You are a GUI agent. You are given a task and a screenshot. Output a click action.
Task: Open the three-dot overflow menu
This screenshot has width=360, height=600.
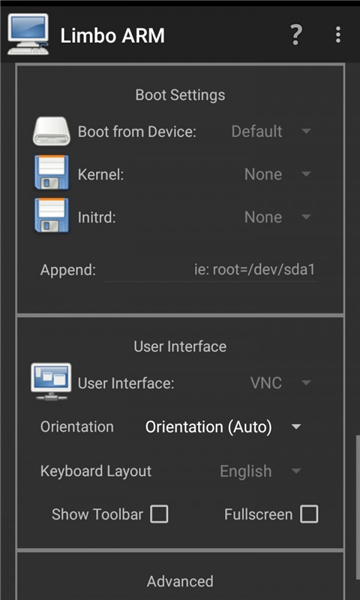tap(338, 35)
